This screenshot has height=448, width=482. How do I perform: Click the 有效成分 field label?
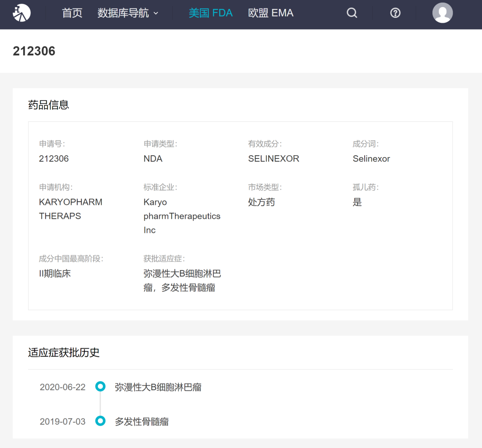pos(265,144)
